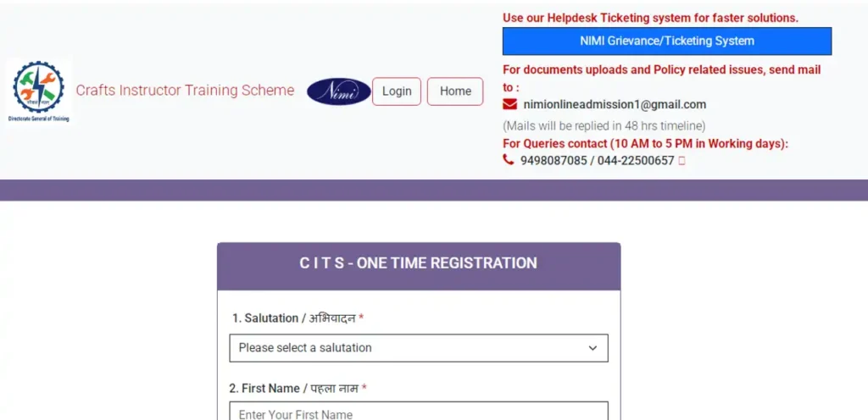The height and width of the screenshot is (420, 868).
Task: Click the nimionlineadmission1@gmail.com email address
Action: pos(615,104)
